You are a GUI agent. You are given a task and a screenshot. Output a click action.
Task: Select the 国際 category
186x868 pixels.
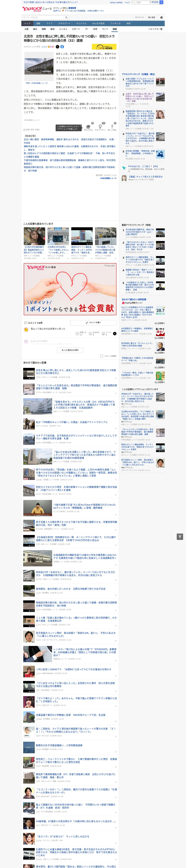pos(44,29)
